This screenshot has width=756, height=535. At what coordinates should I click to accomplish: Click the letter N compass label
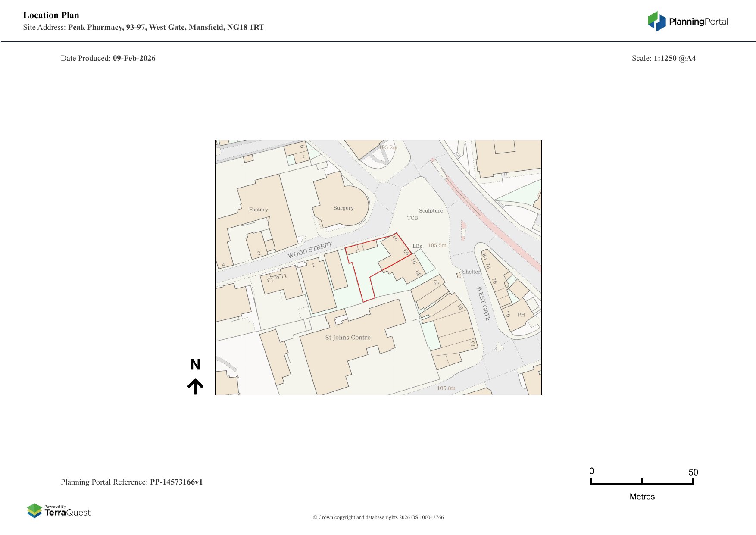[195, 365]
